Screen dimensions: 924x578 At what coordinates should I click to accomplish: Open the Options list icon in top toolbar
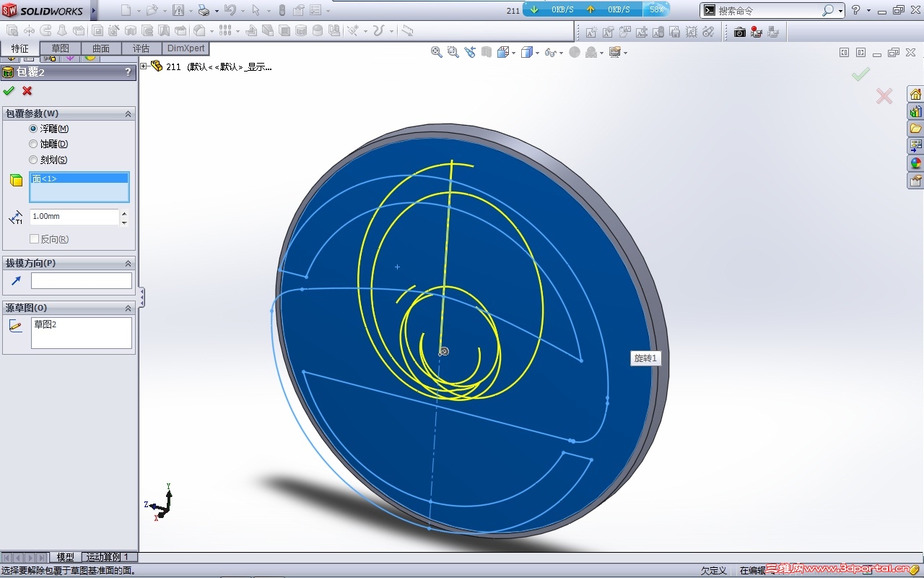click(316, 10)
